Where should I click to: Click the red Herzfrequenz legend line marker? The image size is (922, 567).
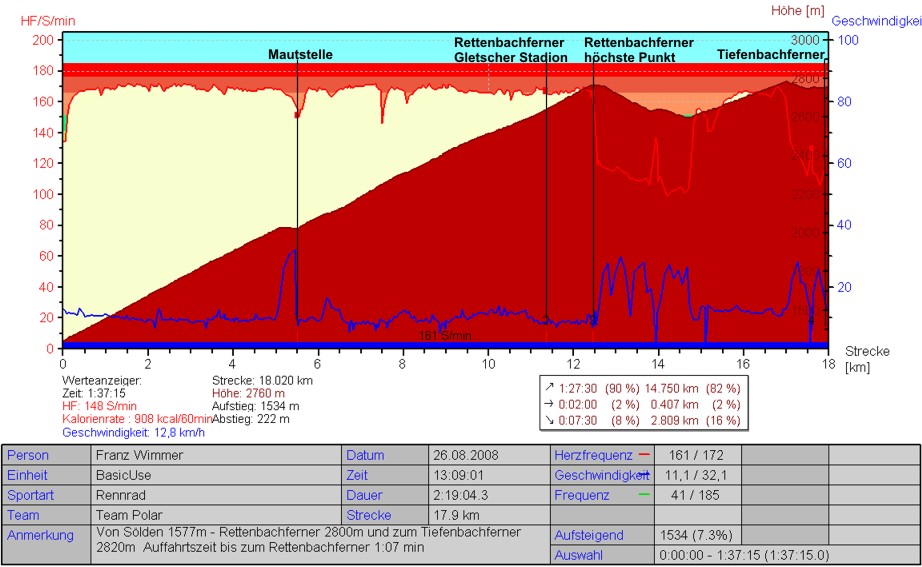tap(643, 455)
